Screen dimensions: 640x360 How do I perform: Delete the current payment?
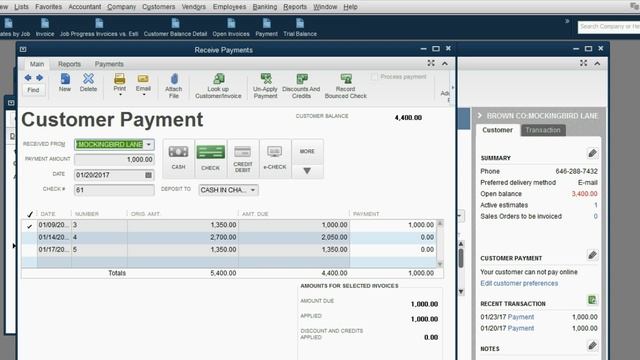[88, 82]
